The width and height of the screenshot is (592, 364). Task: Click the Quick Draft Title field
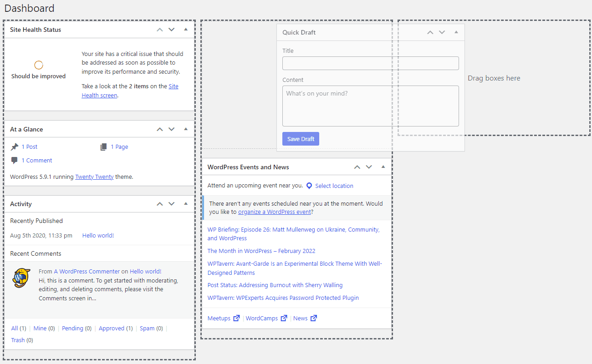(371, 63)
